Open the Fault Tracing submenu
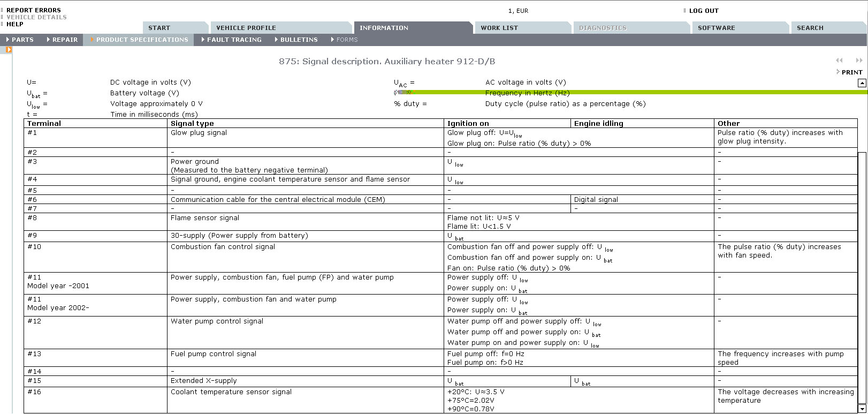 [x=234, y=40]
